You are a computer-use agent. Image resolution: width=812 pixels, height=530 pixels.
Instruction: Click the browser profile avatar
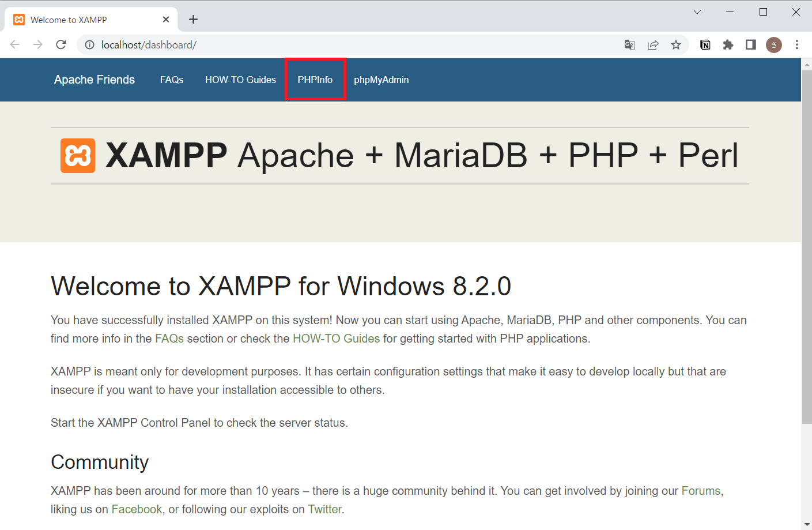tap(773, 44)
